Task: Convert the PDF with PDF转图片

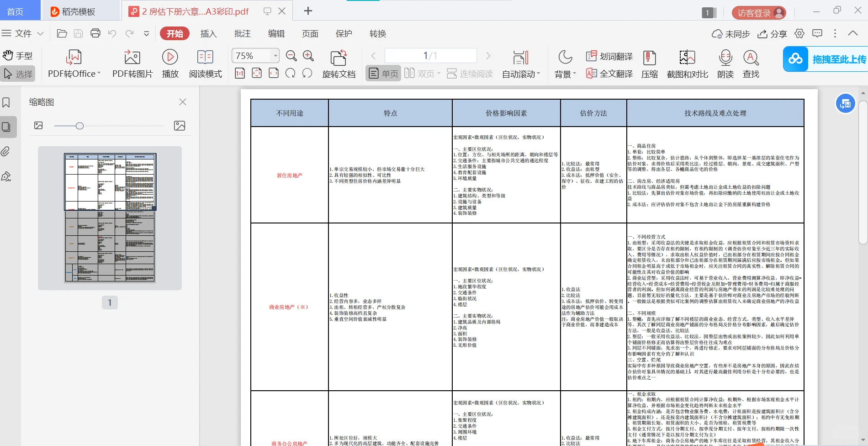Action: click(132, 64)
